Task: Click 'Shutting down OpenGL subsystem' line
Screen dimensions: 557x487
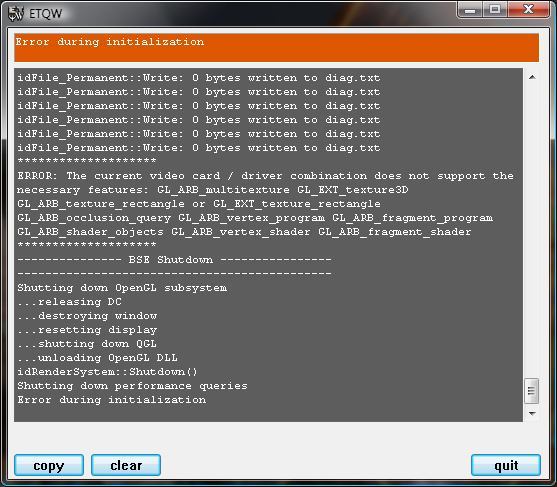Action: 122,288
